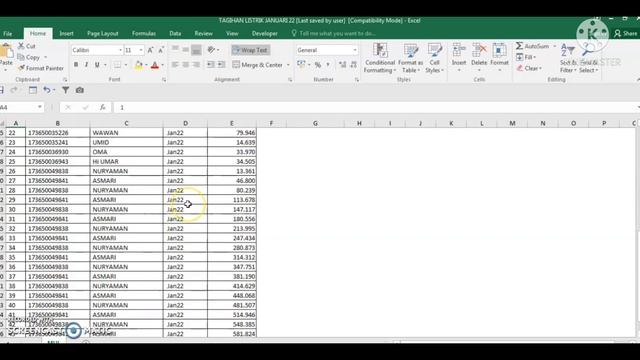Click Delete cells icon
The width and height of the screenshot is (640, 360).
pos(479,50)
